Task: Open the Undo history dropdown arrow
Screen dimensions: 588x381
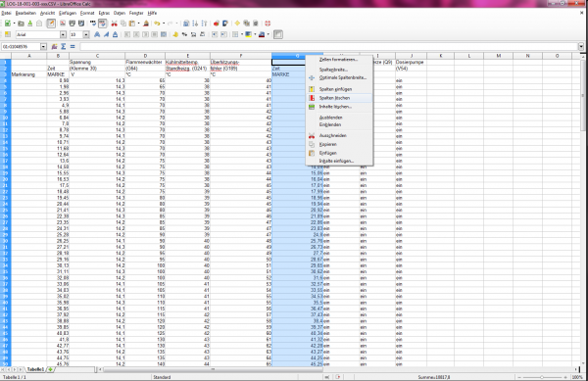Action: coord(164,24)
